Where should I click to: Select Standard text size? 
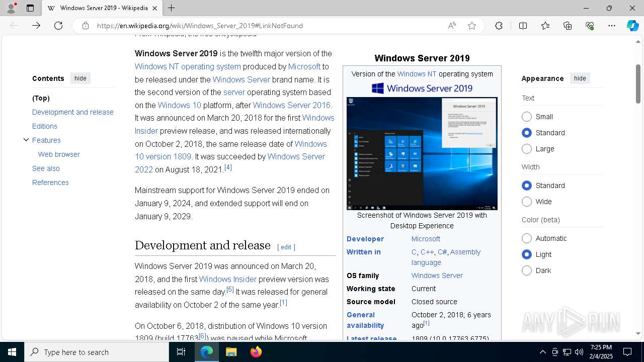pos(527,133)
